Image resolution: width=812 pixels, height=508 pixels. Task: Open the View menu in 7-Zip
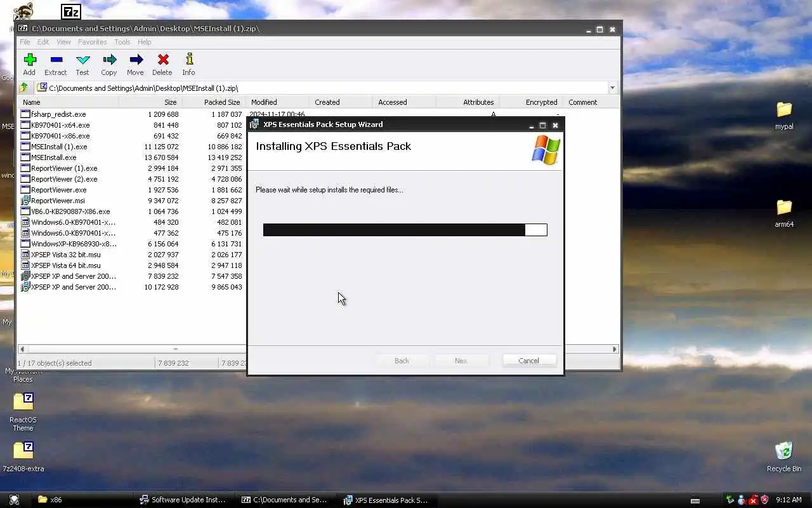(x=63, y=42)
